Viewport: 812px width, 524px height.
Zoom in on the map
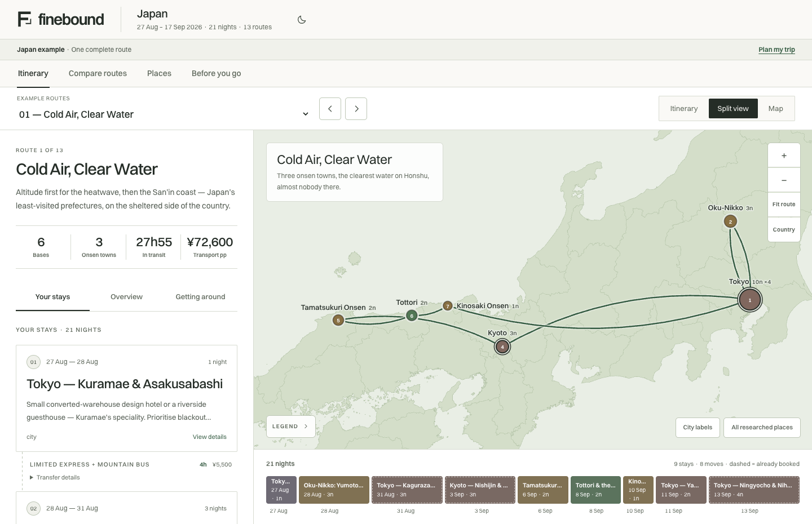point(784,156)
